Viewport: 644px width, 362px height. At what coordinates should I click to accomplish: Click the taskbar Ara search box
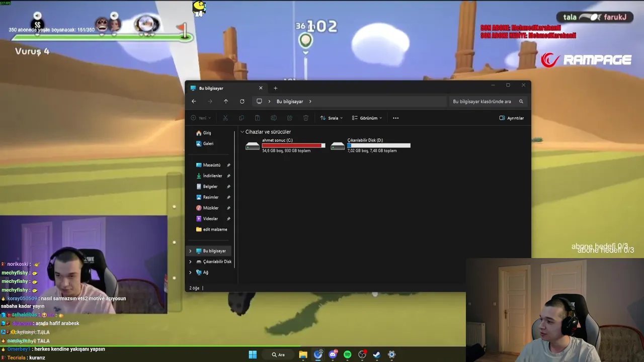[278, 354]
